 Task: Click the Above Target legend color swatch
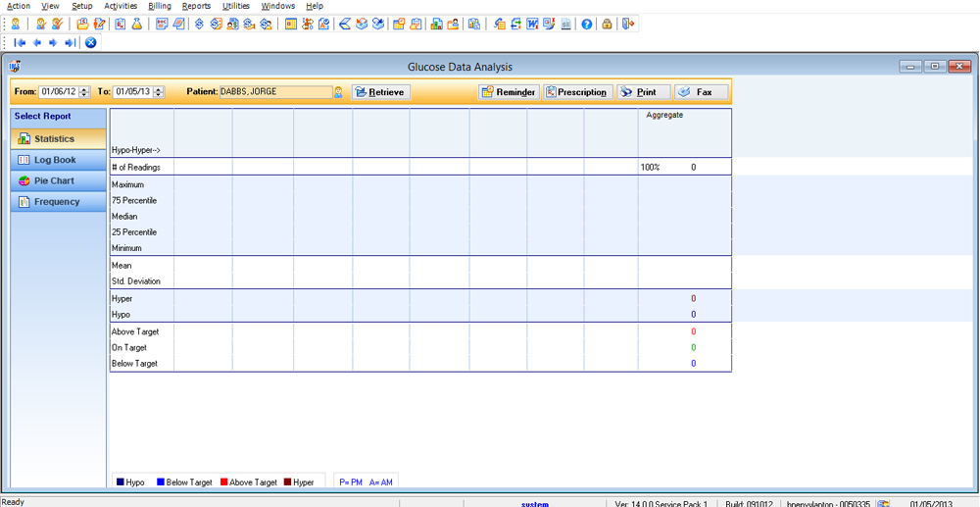click(x=224, y=482)
